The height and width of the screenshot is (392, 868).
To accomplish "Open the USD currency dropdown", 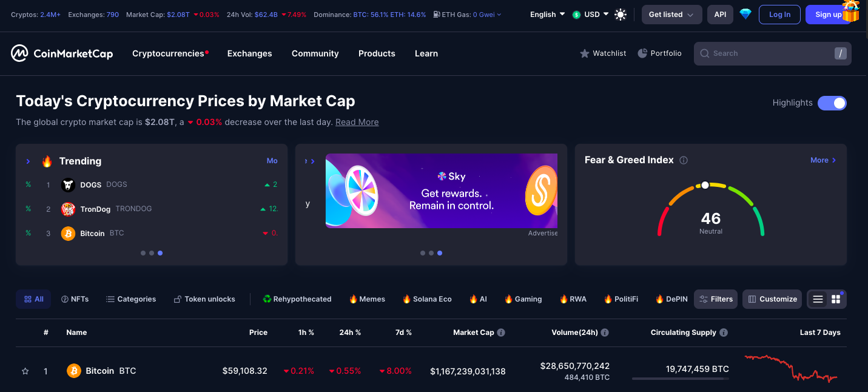I will pyautogui.click(x=591, y=15).
